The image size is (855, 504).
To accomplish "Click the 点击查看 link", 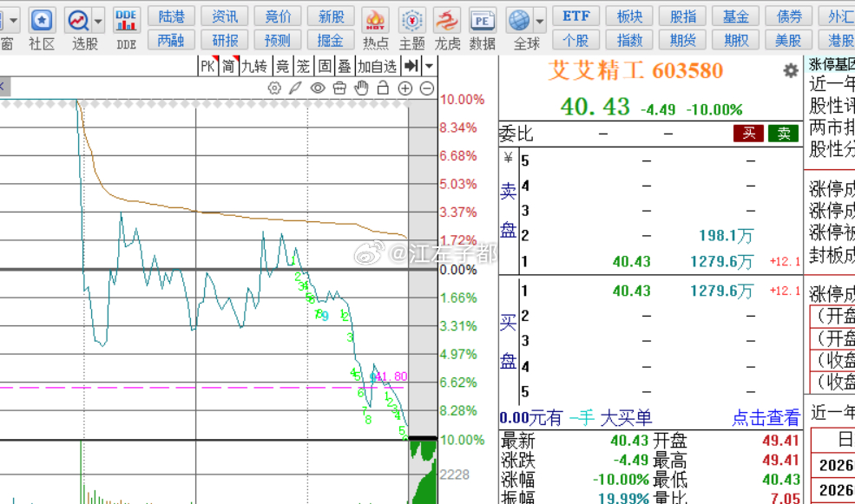I will click(x=766, y=418).
